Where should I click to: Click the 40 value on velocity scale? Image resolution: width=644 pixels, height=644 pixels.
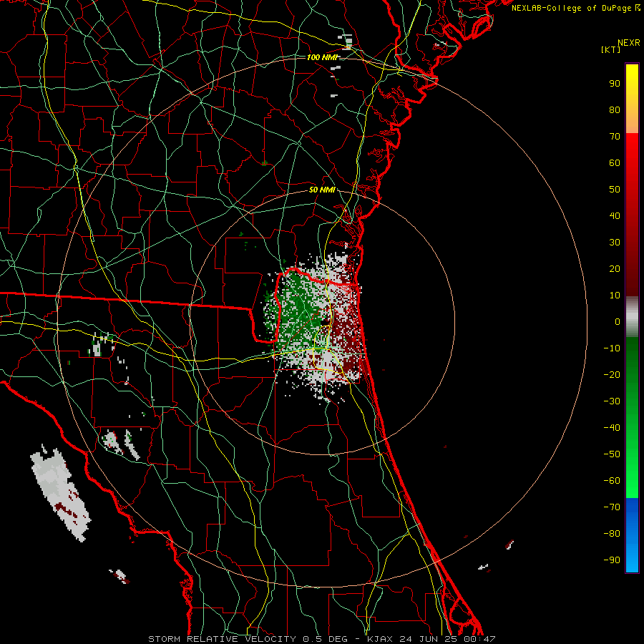click(x=615, y=216)
